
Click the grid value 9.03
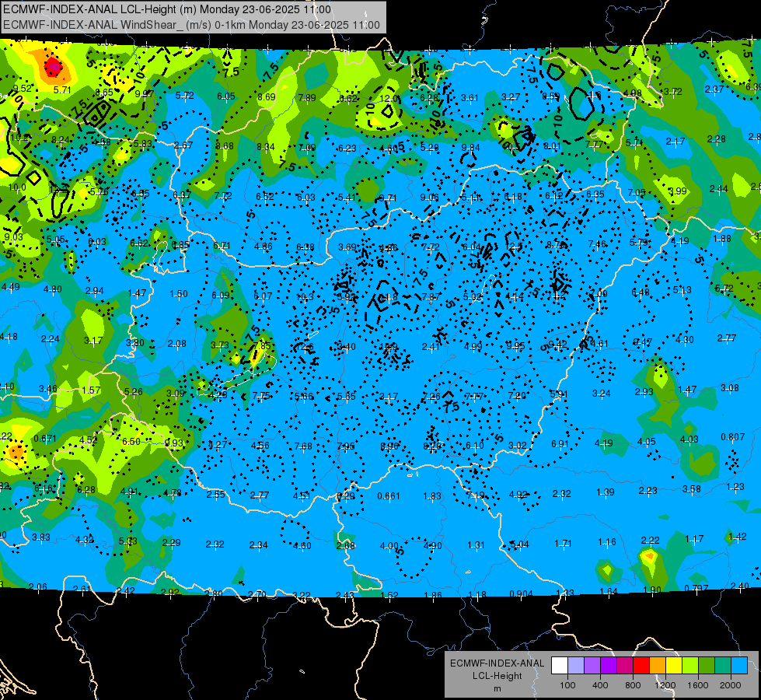pos(13,236)
